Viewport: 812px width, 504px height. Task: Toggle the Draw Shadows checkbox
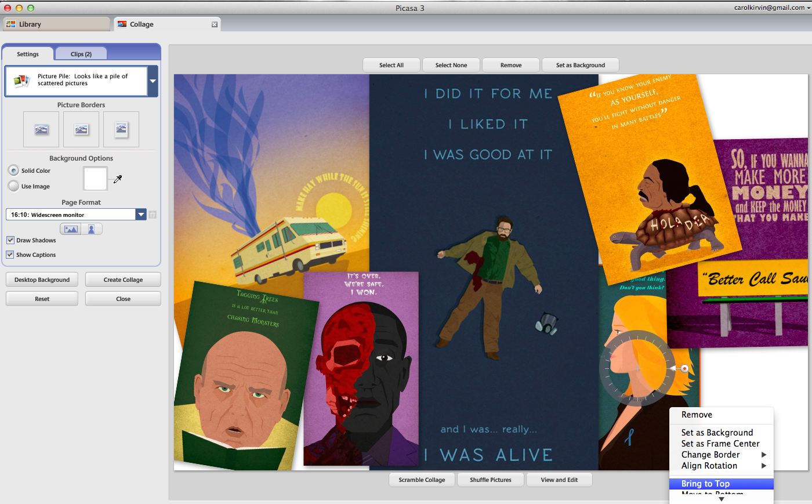tap(10, 240)
